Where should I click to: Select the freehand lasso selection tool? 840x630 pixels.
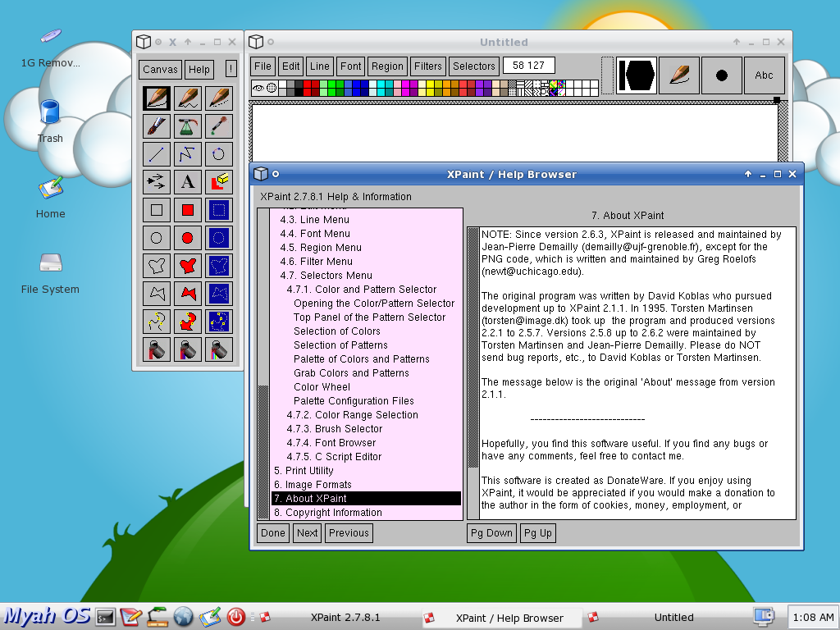click(218, 266)
